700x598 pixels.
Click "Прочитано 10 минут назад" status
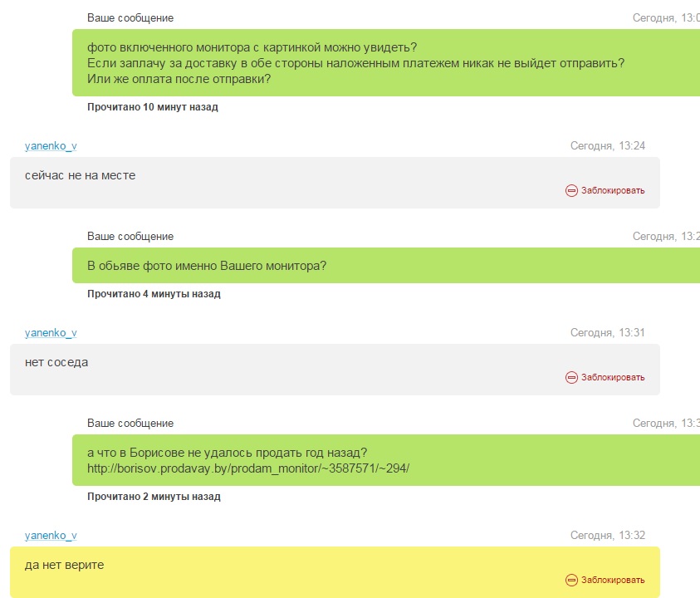tap(153, 107)
